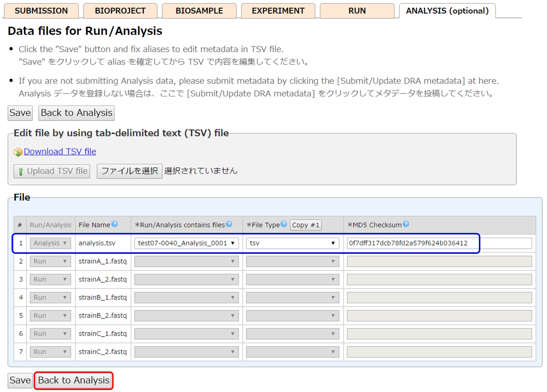Open Run type dropdown for strainA_1.fastq
Viewport: 547px width, 392px height.
coord(50,261)
